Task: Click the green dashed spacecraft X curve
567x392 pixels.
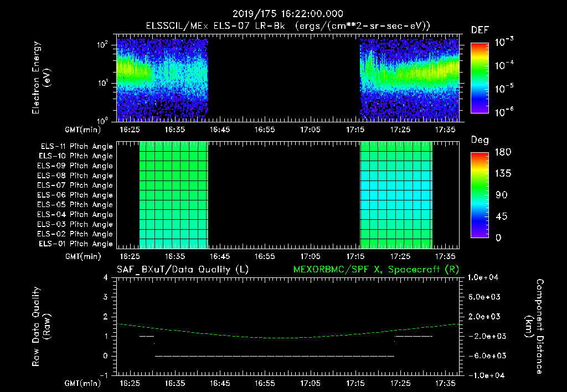Action: 288,338
